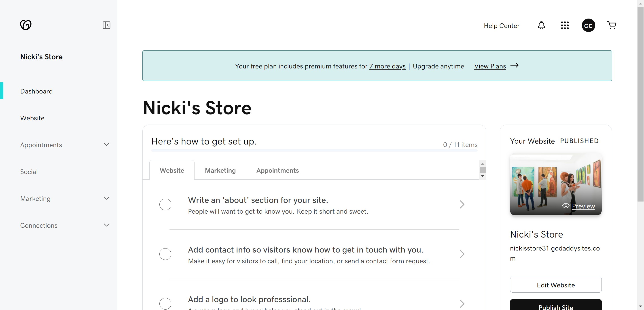
Task: Click the eye icon beside Preview
Action: (566, 206)
